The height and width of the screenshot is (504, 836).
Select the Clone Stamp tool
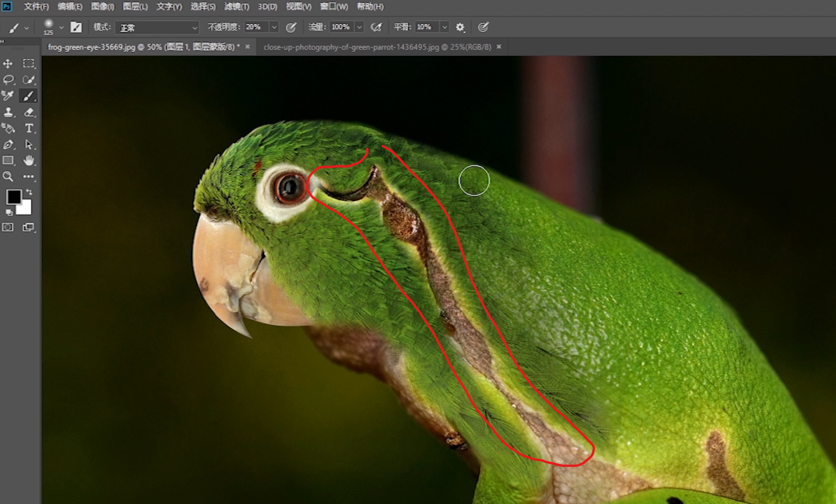[8, 112]
